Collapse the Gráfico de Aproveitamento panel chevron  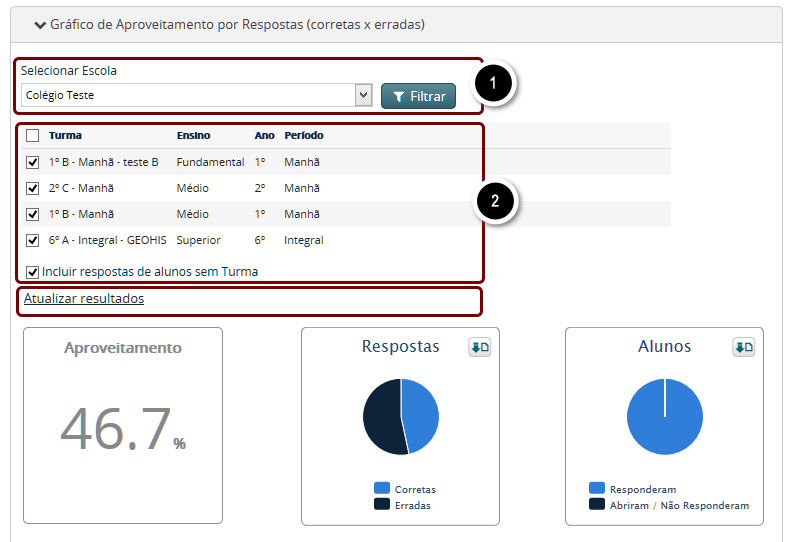39,24
